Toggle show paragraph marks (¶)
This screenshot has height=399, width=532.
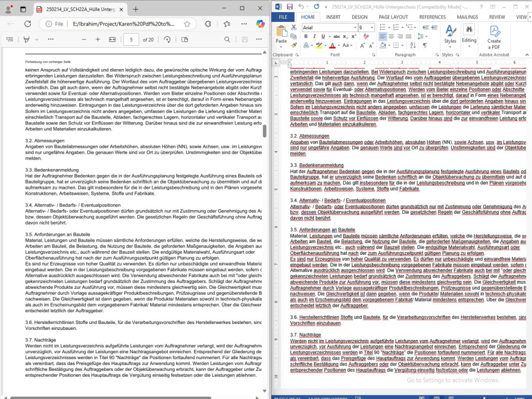[425, 45]
